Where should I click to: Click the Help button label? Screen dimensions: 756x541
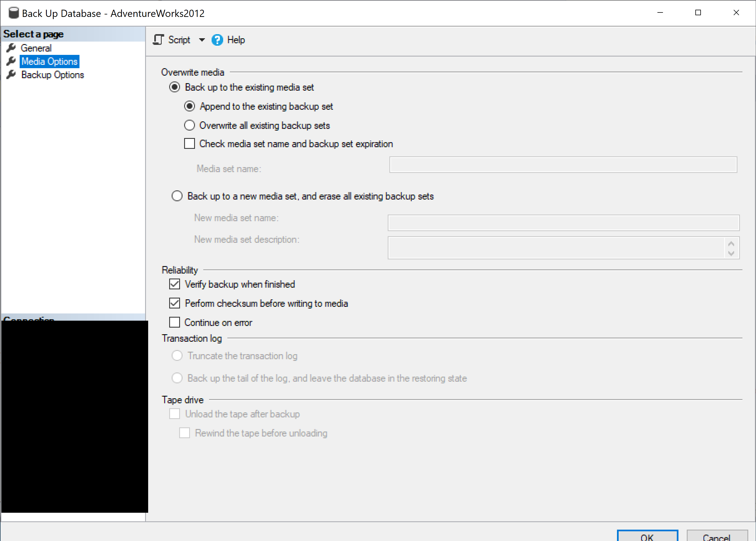point(236,40)
